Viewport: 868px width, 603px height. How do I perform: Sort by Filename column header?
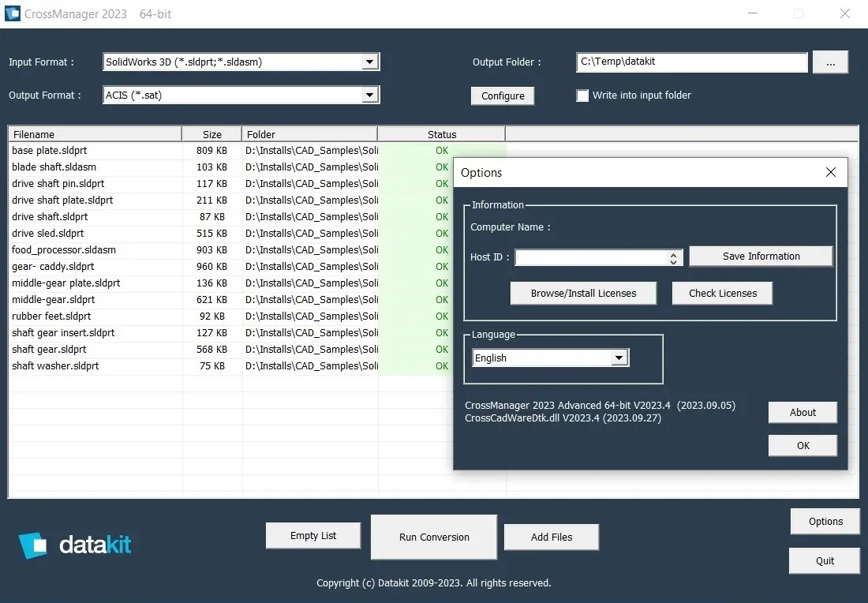pyautogui.click(x=95, y=134)
